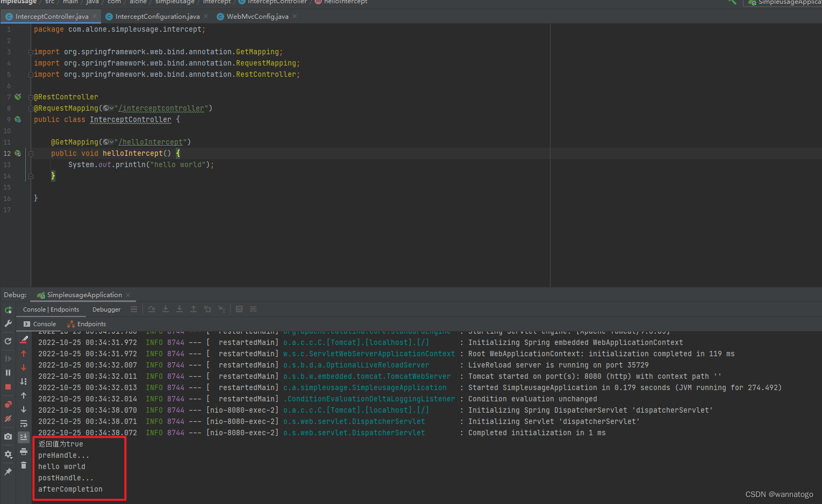Click the Tomcat started on port(s) log line
Screen dimensions: 822x504
[380, 376]
